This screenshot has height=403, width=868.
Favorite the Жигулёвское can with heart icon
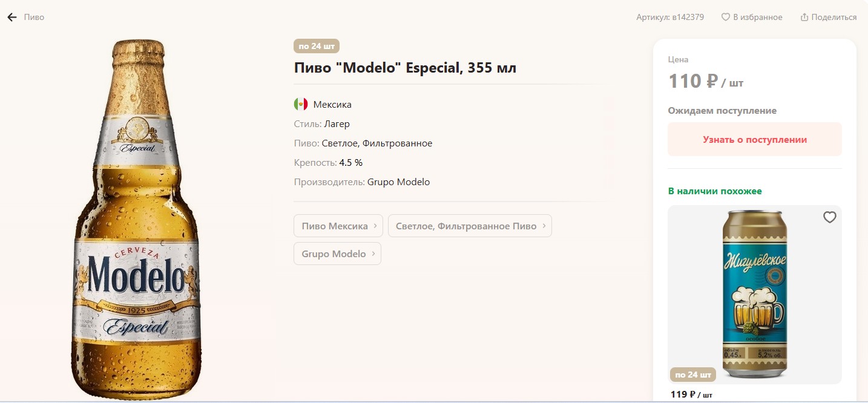tap(829, 217)
